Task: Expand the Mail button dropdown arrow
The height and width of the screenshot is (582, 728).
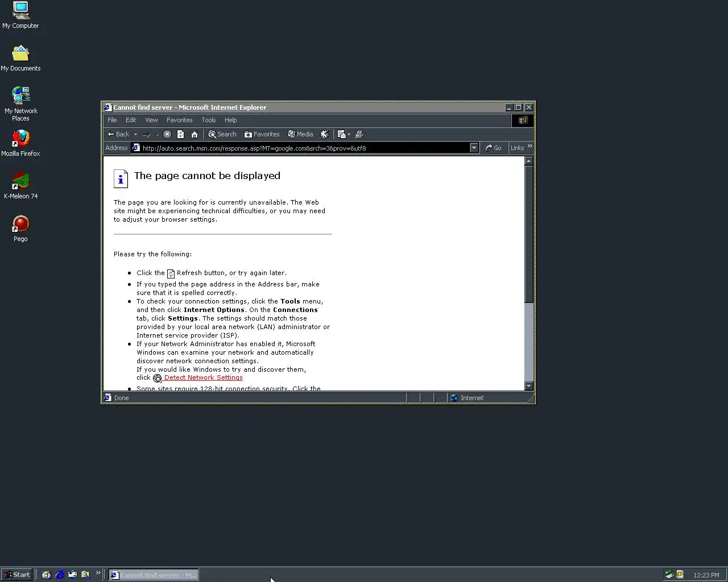Action: click(349, 134)
